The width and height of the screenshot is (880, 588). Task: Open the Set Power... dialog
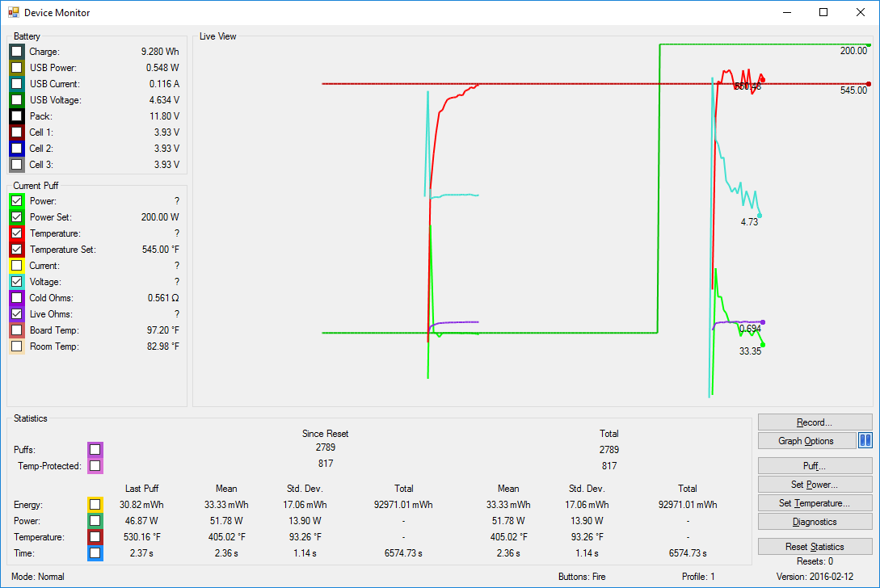tap(815, 485)
